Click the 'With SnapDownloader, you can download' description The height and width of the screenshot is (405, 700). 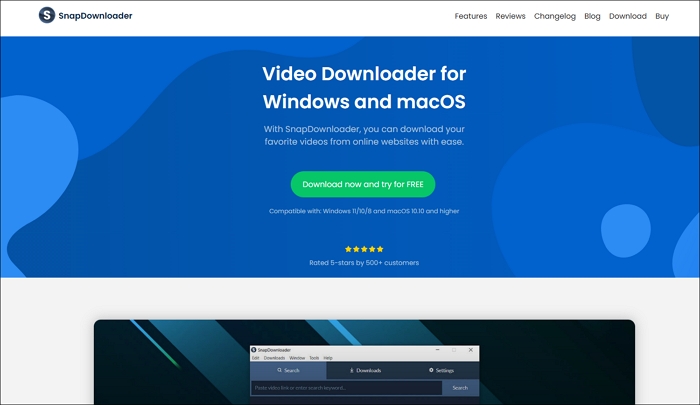364,135
